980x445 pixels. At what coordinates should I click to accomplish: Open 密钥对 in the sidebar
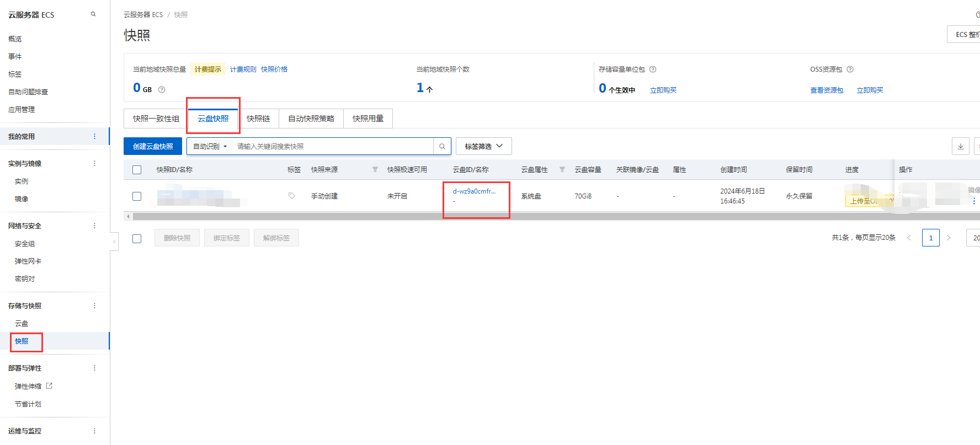(x=25, y=278)
